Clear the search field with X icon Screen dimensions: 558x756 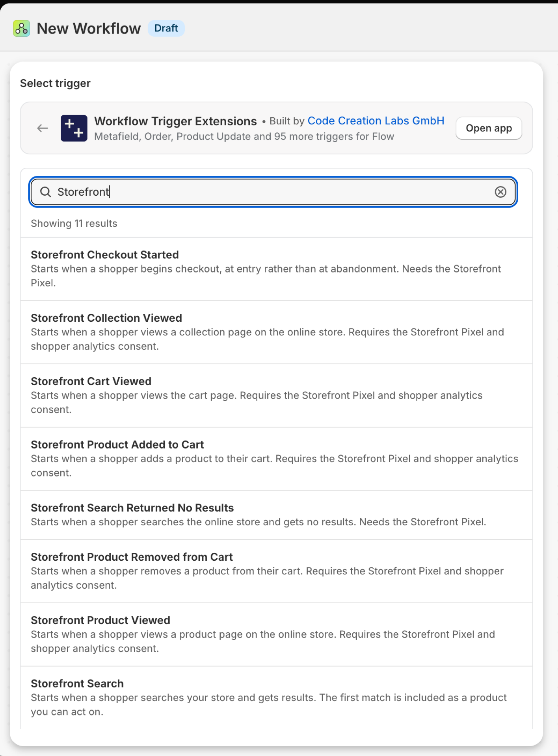tap(500, 192)
